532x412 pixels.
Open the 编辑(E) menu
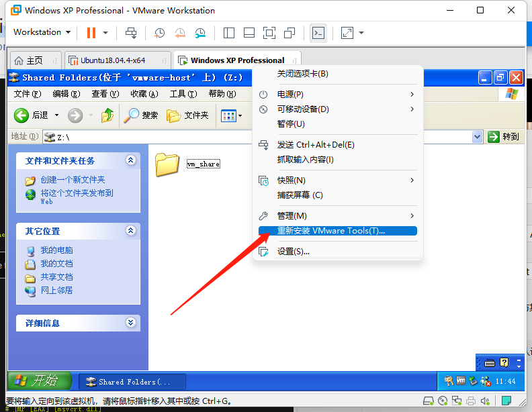[66, 94]
